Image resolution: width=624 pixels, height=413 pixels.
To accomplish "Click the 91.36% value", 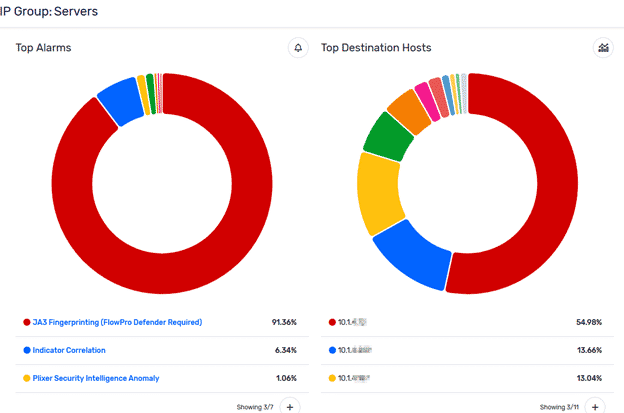I will click(284, 322).
